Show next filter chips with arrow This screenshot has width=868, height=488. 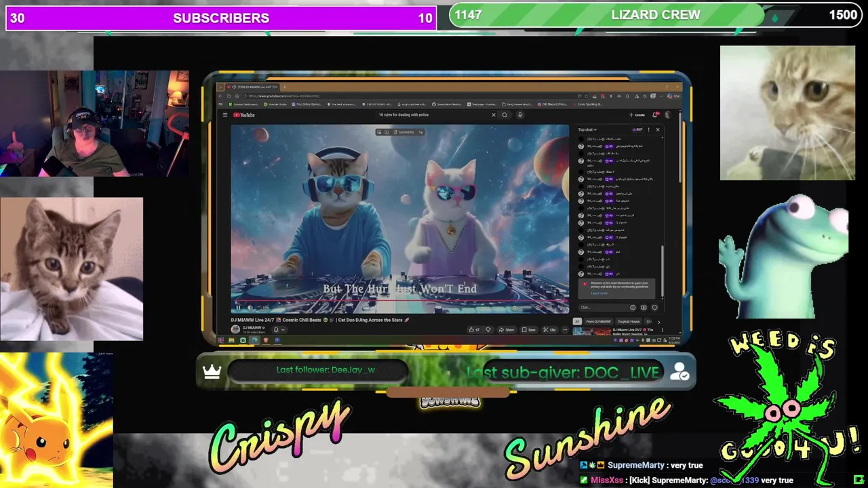658,322
